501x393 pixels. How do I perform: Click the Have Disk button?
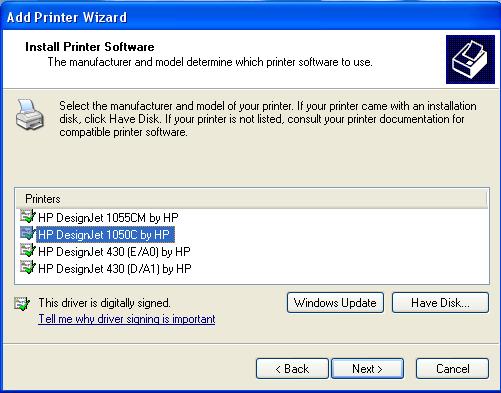440,303
